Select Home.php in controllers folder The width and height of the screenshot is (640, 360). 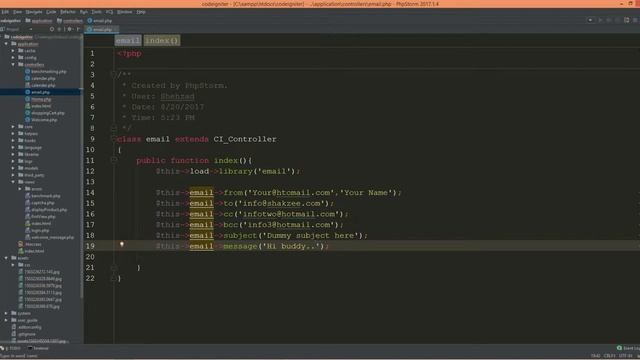pos(38,99)
